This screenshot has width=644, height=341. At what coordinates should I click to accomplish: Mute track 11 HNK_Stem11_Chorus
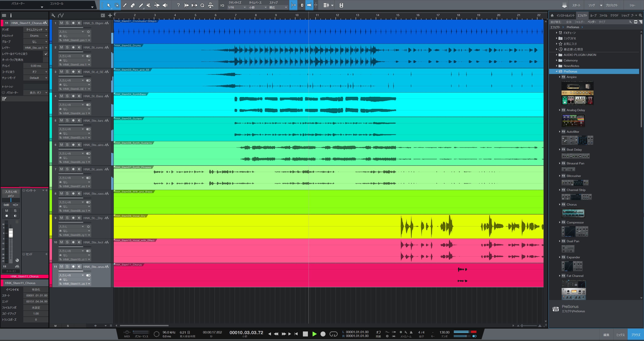[x=62, y=267]
